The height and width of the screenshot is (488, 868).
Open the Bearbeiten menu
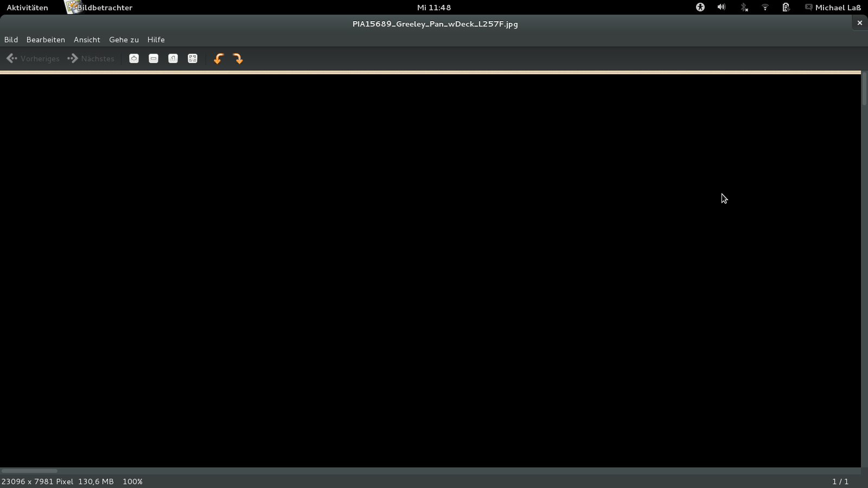point(46,40)
